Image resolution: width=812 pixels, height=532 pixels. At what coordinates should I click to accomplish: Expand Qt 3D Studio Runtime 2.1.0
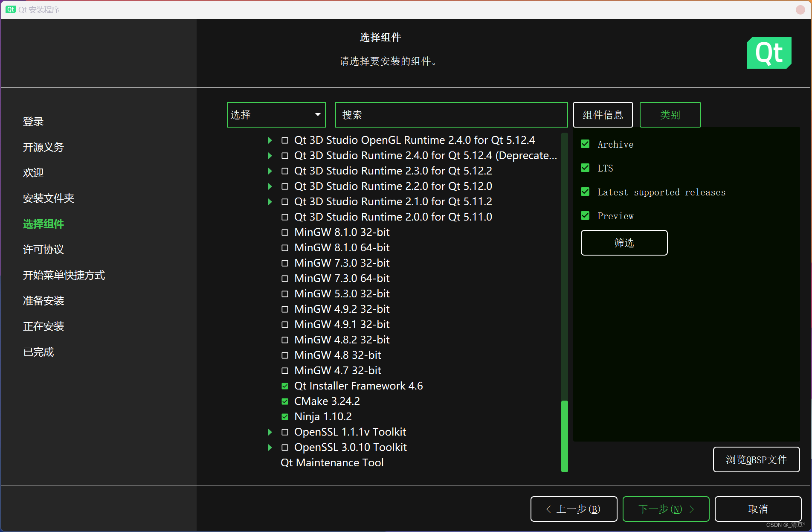270,202
